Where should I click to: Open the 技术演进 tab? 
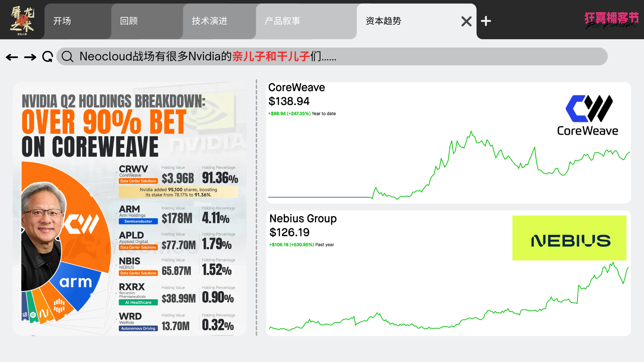[x=210, y=21]
